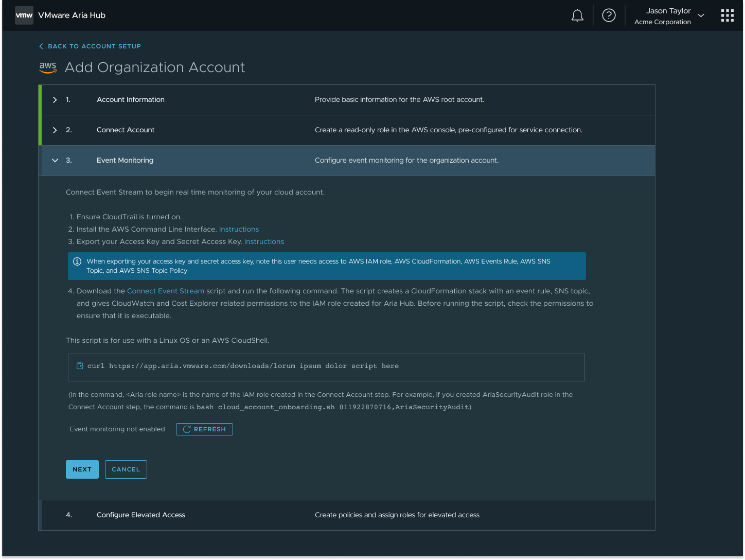
Task: Click 'This script is for use with a Linux OS' text
Action: point(168,340)
